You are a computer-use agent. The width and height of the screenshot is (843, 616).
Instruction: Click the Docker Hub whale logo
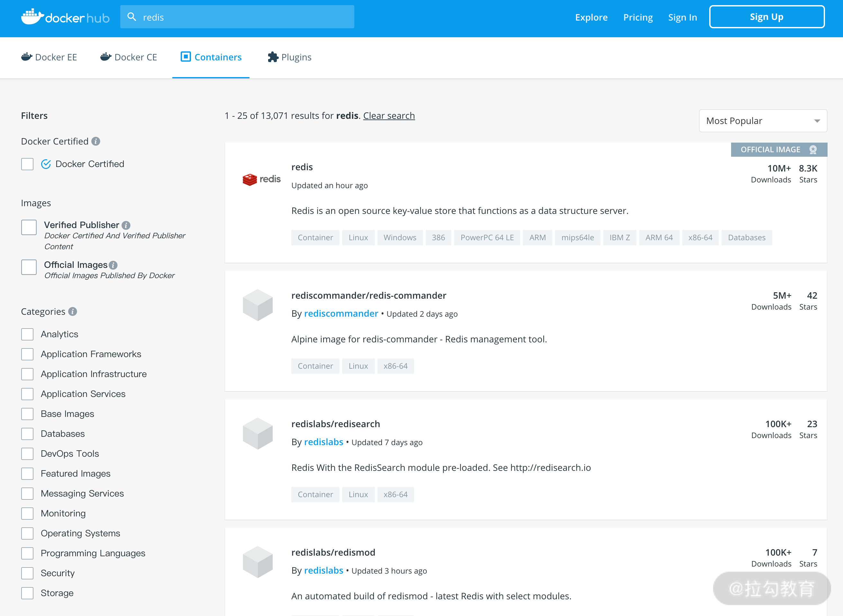click(x=32, y=17)
